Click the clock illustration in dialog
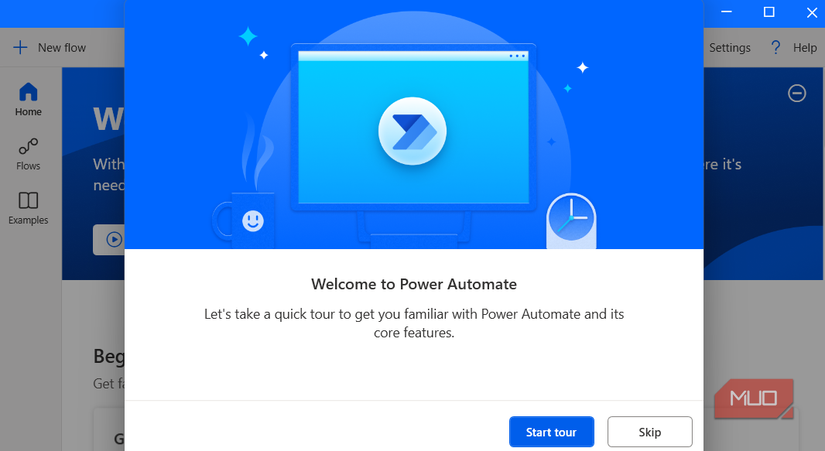Viewport: 825px width, 451px height. point(571,221)
